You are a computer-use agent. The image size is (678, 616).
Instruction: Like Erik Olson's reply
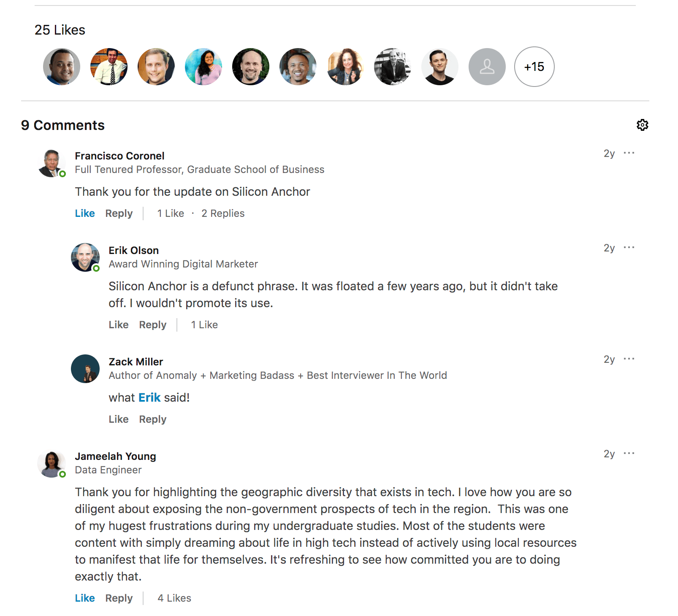[119, 325]
